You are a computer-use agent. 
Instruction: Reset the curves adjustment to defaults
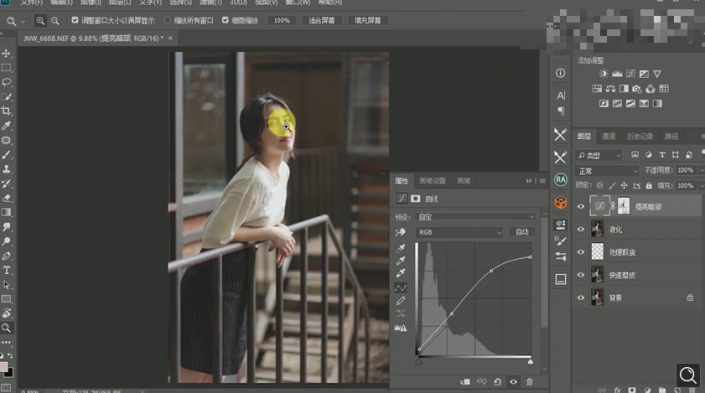pyautogui.click(x=497, y=382)
